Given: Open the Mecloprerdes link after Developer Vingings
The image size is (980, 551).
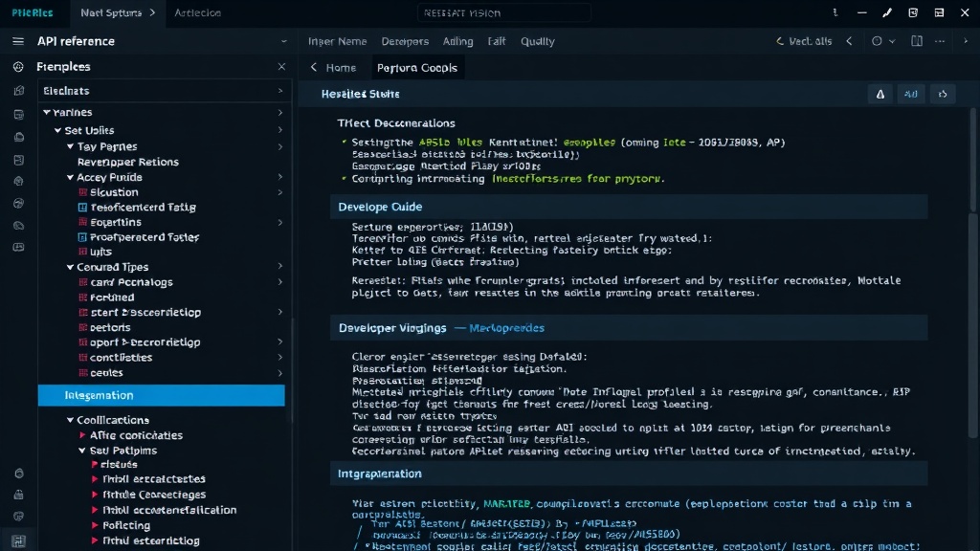Looking at the screenshot, I should [507, 328].
